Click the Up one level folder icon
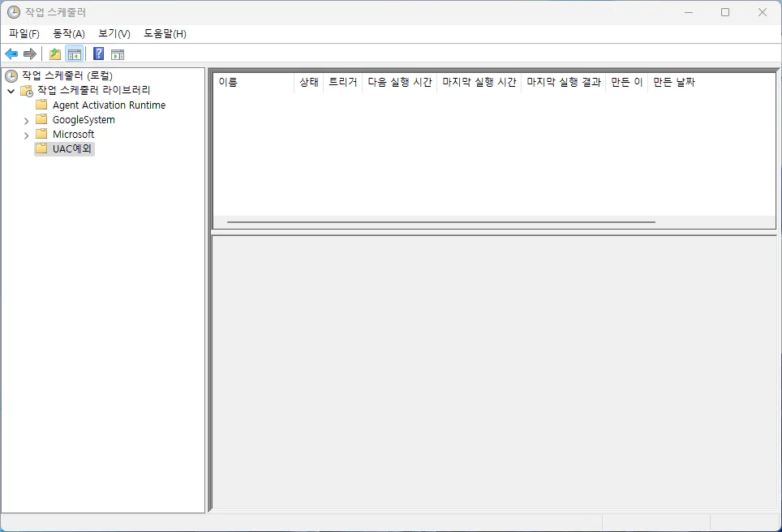 pyautogui.click(x=55, y=54)
